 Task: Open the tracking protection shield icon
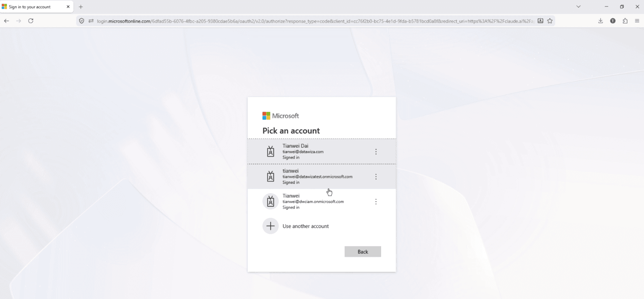coord(82,21)
